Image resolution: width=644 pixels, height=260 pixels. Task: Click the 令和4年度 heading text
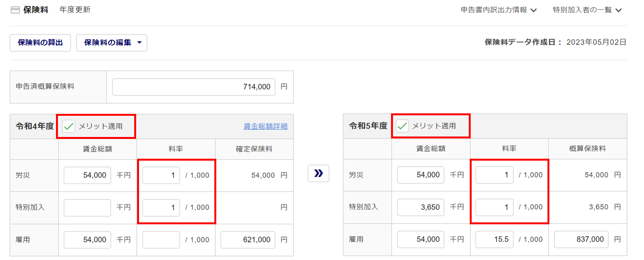35,126
